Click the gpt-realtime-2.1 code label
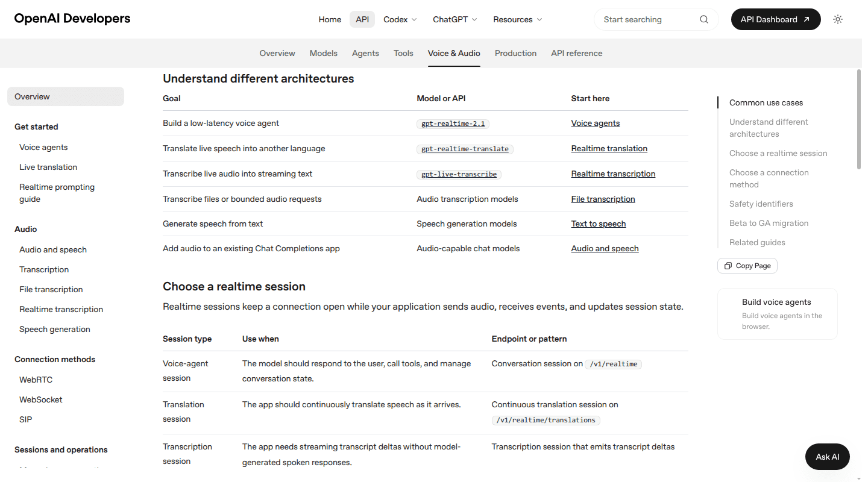The image size is (868, 482). coord(453,124)
